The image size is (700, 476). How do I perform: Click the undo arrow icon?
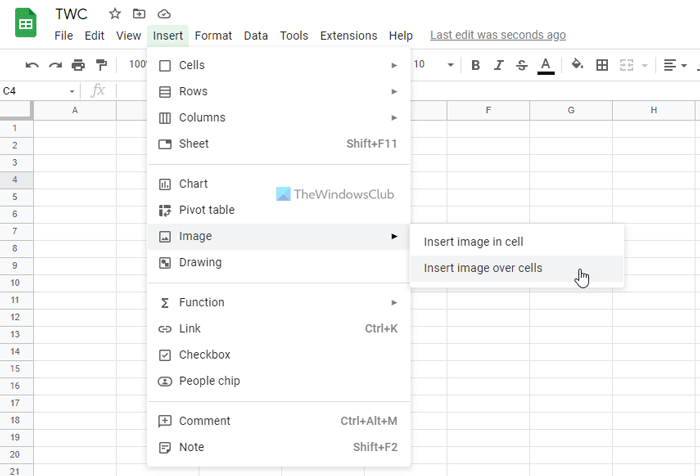[32, 65]
